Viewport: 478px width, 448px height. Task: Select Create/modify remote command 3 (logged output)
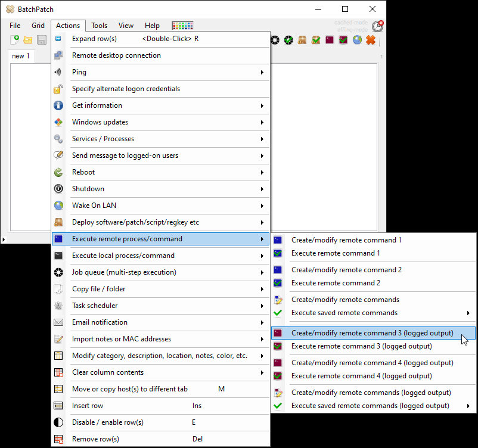pos(373,333)
